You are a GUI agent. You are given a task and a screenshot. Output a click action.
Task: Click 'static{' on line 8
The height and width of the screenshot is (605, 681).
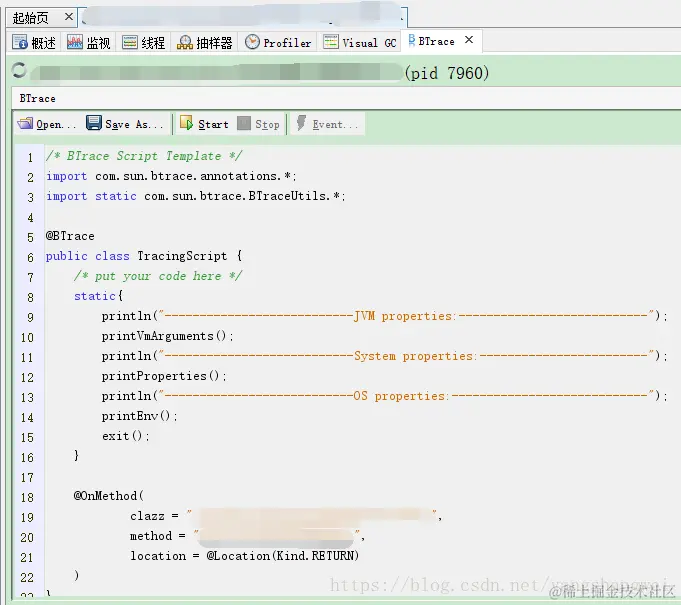click(99, 296)
